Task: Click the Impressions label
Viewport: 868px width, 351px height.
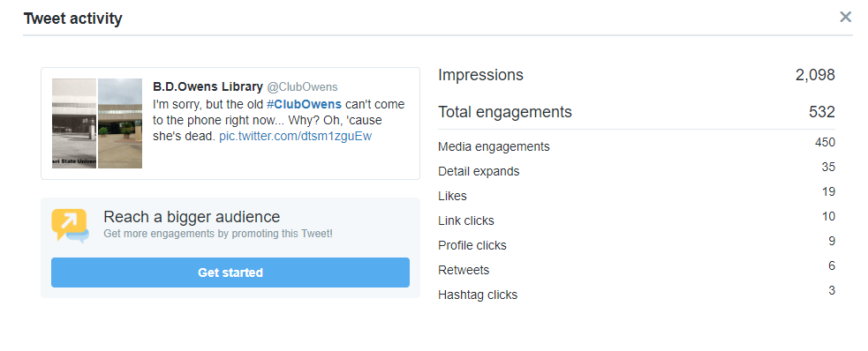Action: coord(480,75)
